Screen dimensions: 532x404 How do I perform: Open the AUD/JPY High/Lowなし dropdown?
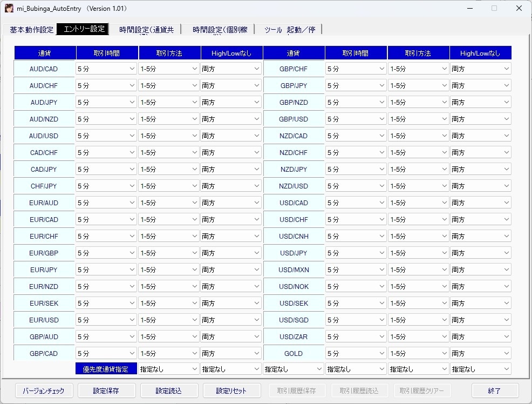click(x=231, y=102)
